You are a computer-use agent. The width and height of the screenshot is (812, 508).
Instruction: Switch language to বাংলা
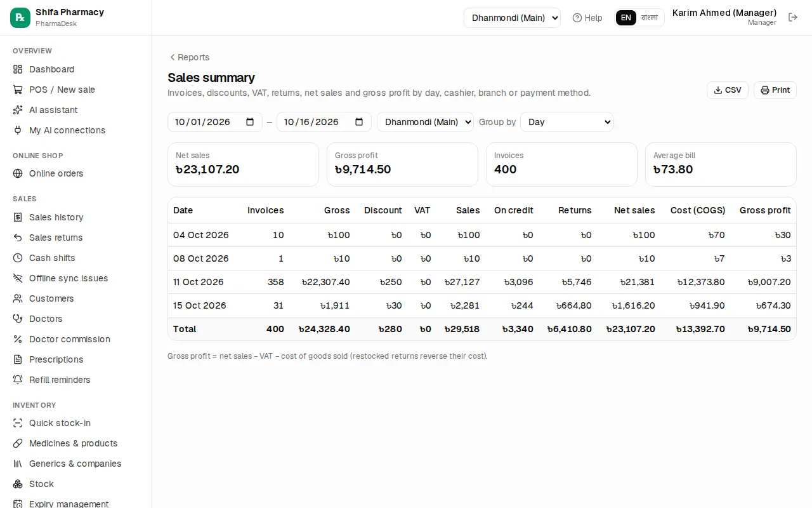click(x=650, y=18)
